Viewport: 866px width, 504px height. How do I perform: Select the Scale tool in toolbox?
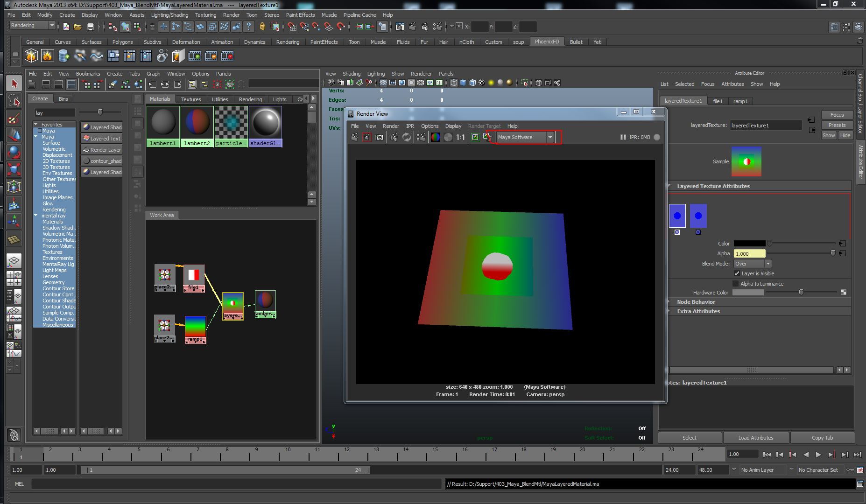tap(14, 170)
